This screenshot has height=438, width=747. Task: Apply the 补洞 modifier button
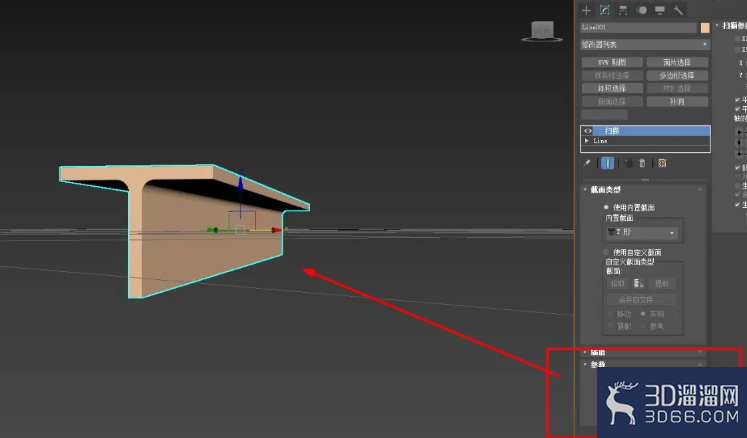pos(677,102)
